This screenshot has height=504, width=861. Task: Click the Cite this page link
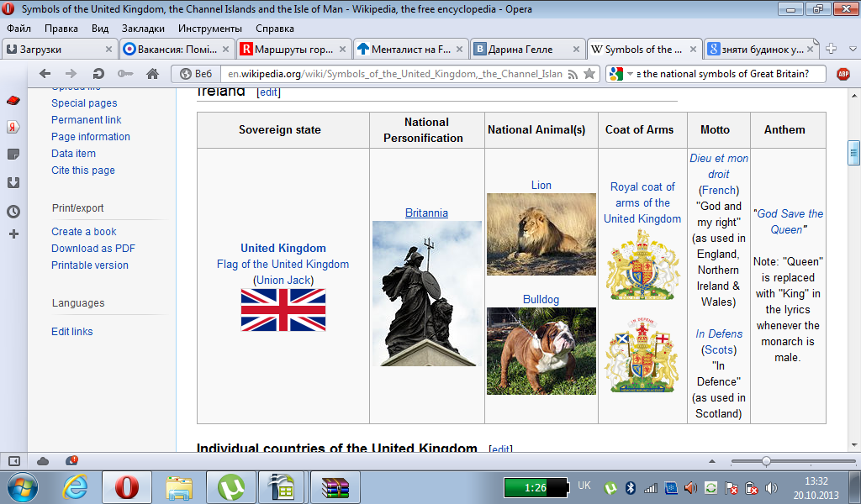[x=83, y=171]
